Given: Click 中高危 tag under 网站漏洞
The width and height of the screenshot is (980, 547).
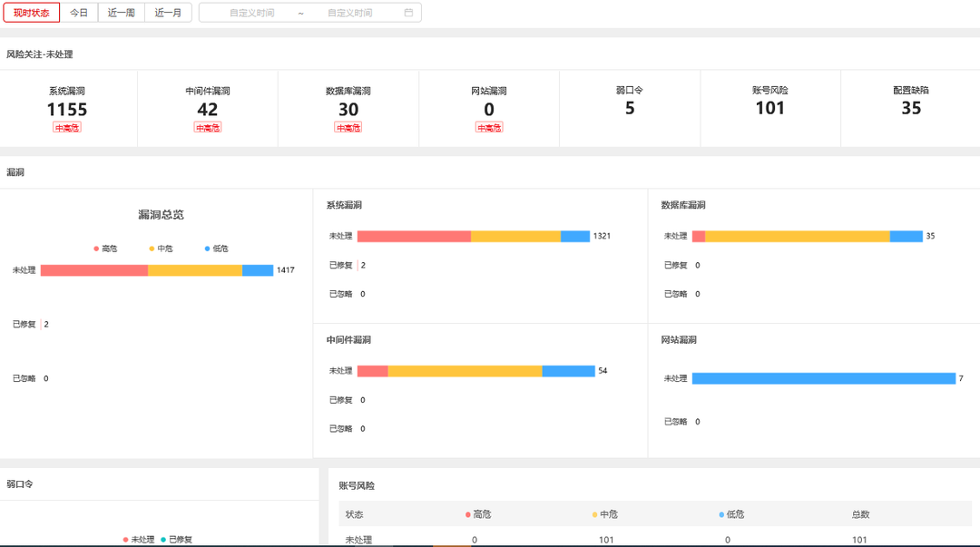Looking at the screenshot, I should [489, 128].
